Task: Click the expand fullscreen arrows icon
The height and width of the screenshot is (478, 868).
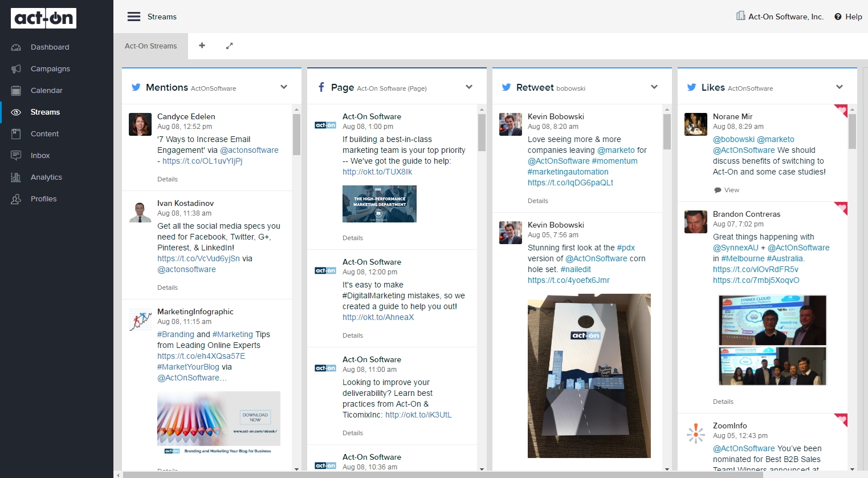Action: 229,46
